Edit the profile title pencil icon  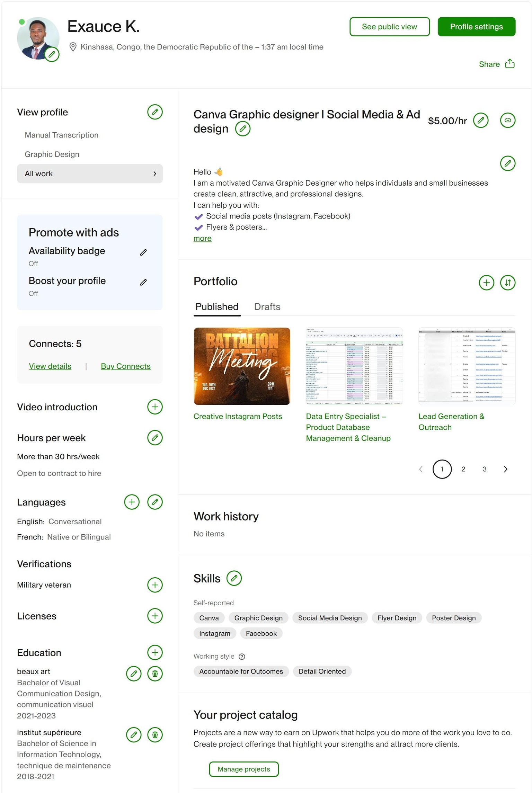(243, 129)
